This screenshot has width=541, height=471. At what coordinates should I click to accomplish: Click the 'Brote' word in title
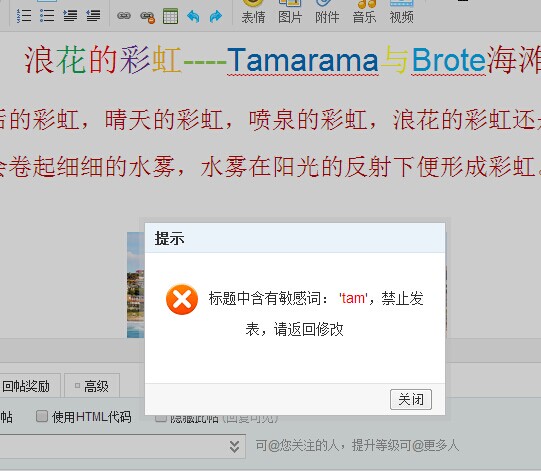[x=449, y=60]
